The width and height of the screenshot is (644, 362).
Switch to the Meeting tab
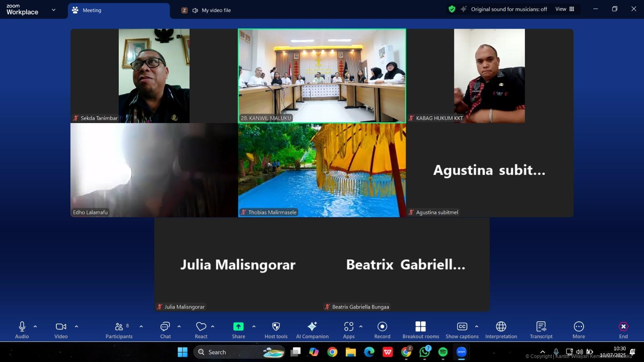pos(119,10)
